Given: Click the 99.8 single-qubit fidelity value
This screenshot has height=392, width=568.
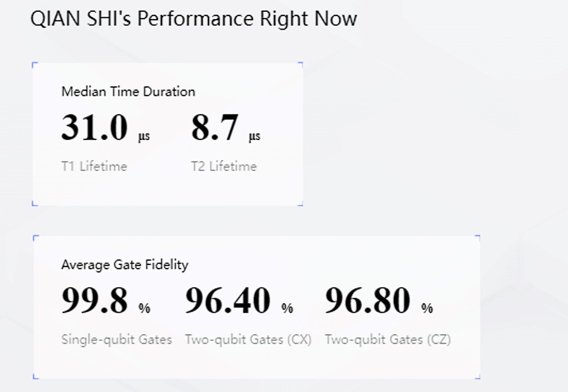Looking at the screenshot, I should pos(95,301).
